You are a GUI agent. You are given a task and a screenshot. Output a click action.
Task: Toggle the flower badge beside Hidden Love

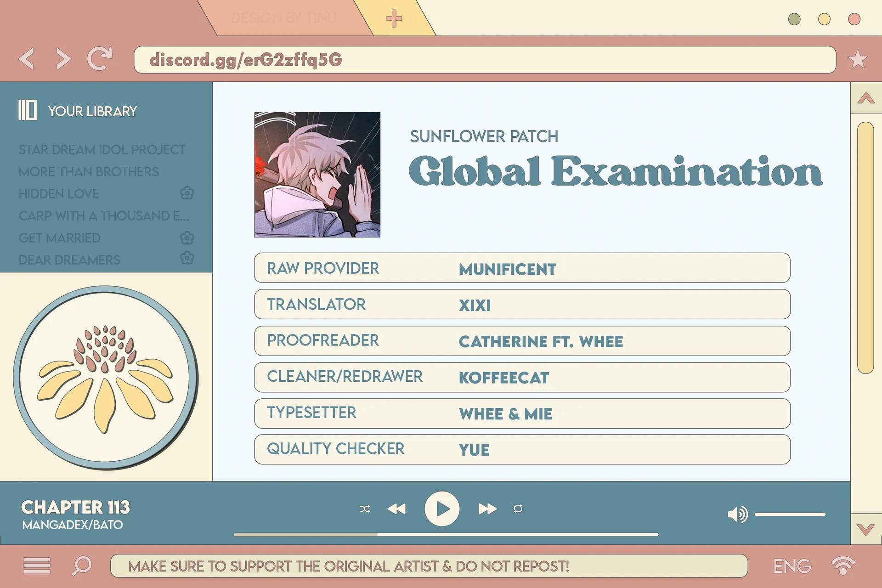[187, 193]
